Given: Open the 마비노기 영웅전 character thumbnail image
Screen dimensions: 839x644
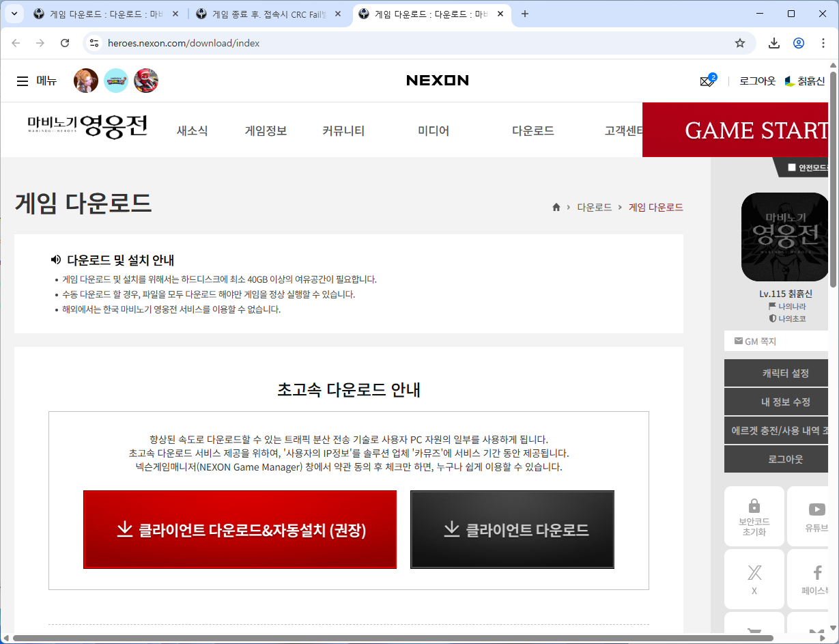Looking at the screenshot, I should click(785, 237).
